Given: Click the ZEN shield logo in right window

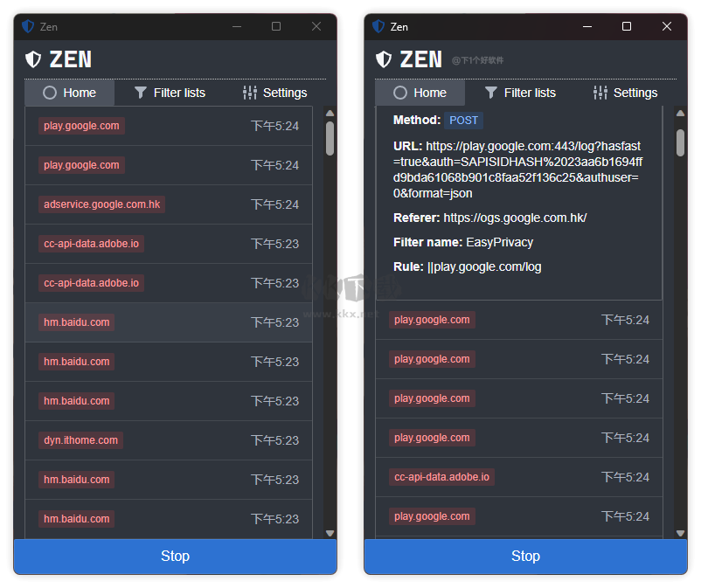Looking at the screenshot, I should click(x=384, y=59).
